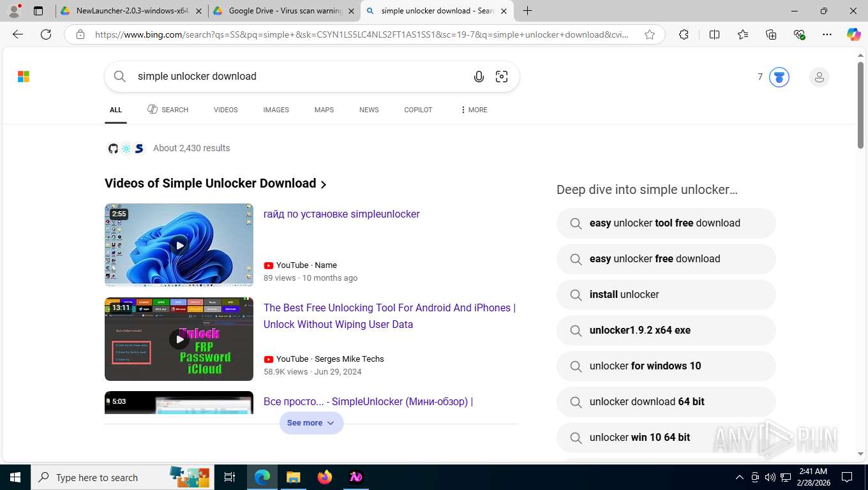868x490 pixels.
Task: Add this page to favorites star
Action: click(650, 34)
